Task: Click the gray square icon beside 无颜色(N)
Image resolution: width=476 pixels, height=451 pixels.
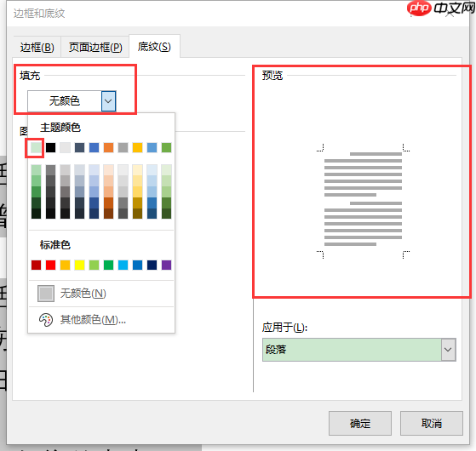Action: 46,294
